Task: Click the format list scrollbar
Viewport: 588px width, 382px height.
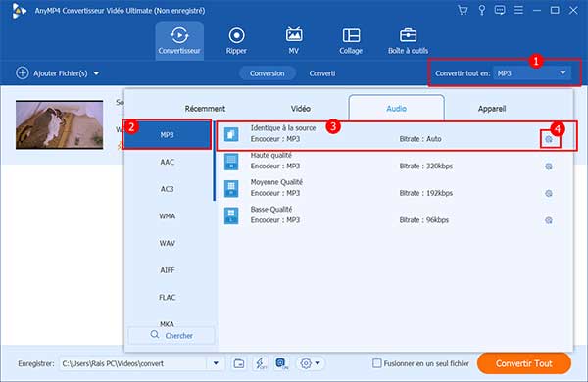Action: (214, 161)
